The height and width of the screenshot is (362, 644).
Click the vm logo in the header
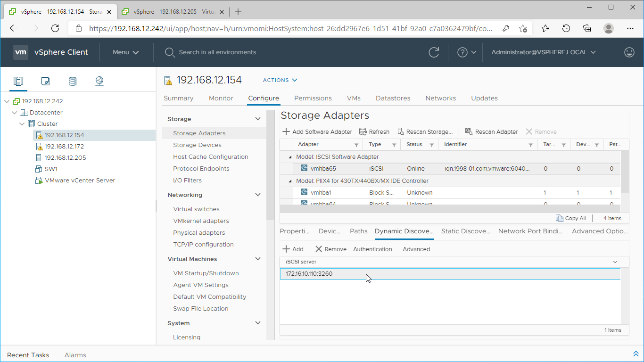[21, 52]
